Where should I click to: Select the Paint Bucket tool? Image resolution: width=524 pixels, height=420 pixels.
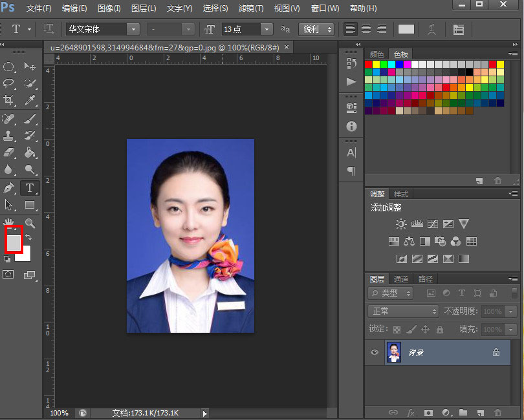point(30,153)
